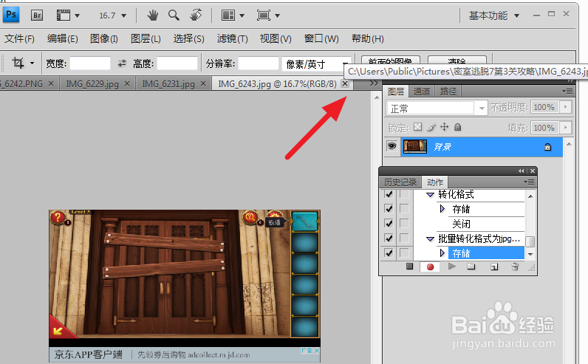Click the 宽度 width input field
The height and width of the screenshot is (364, 588).
[x=90, y=63]
